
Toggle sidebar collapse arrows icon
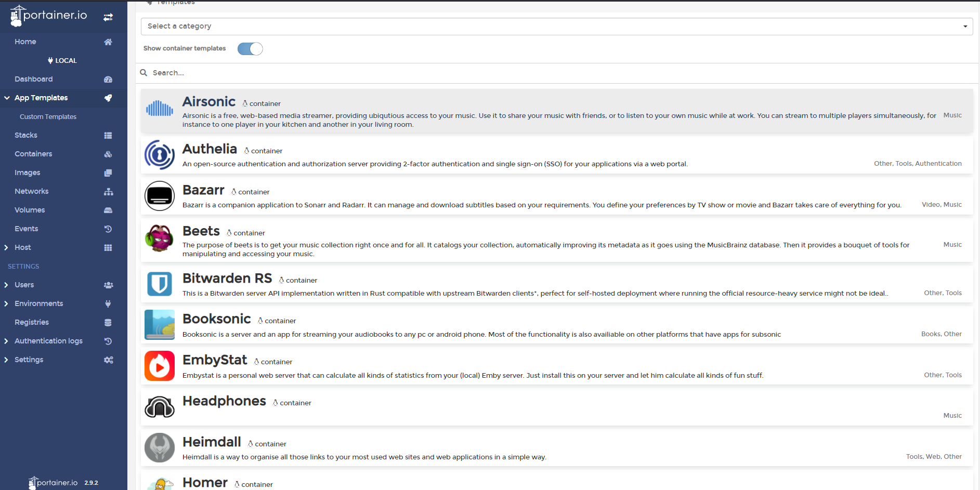(x=108, y=17)
